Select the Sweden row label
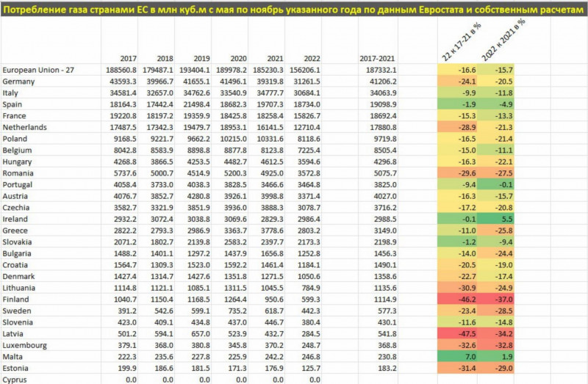Viewport: 588px width, 384px height. pos(16,311)
